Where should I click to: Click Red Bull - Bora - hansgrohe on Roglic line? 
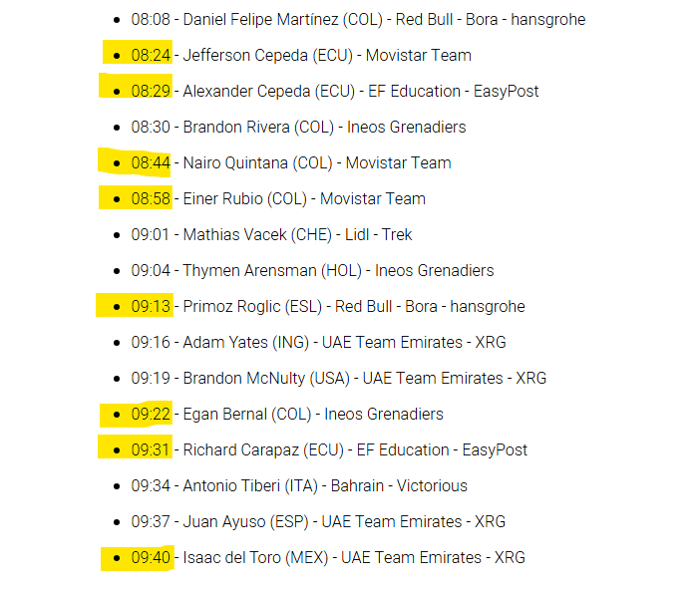tap(430, 307)
